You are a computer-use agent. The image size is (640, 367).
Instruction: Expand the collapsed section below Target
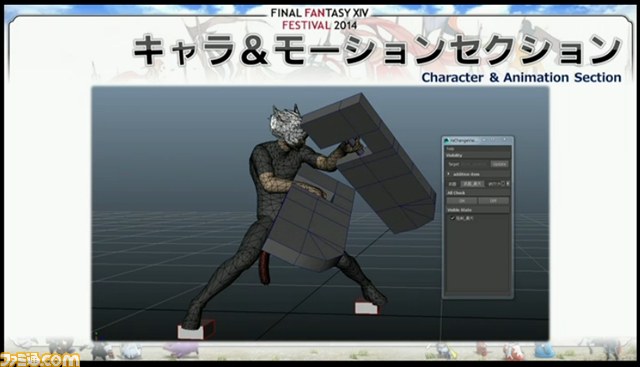click(449, 174)
